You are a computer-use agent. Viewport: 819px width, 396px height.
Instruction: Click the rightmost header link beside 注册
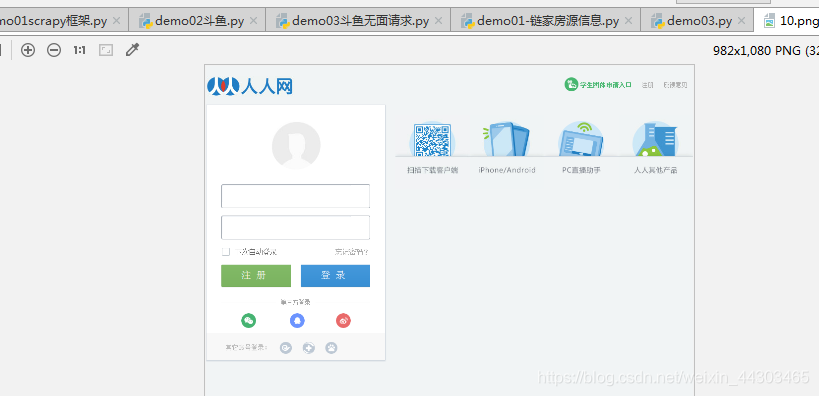(675, 85)
